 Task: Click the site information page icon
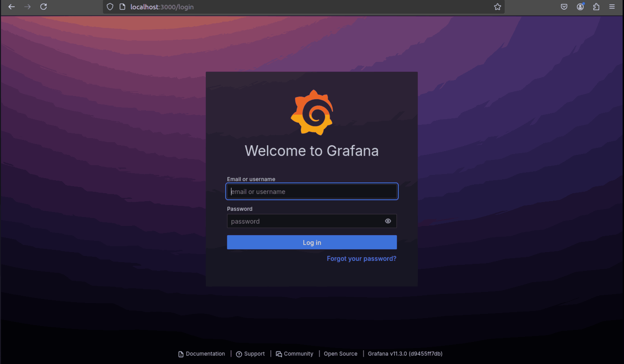point(122,7)
